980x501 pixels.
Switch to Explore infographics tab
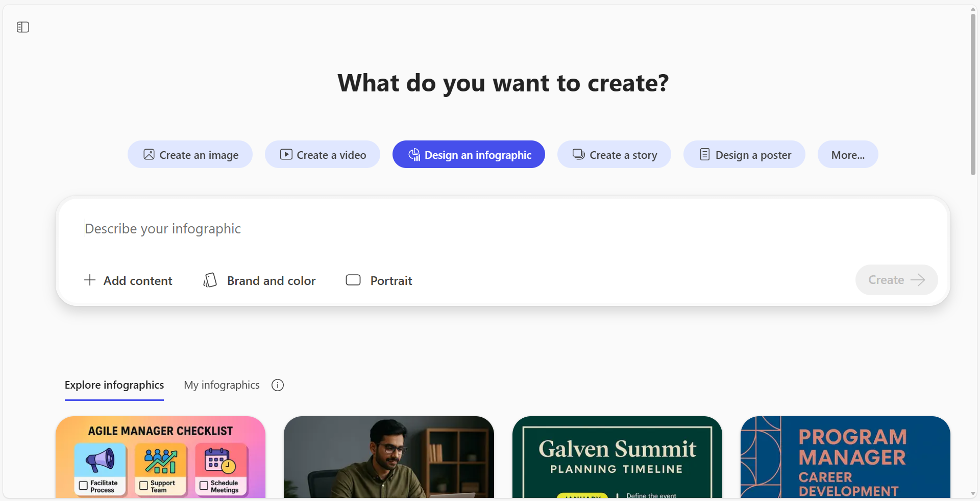click(x=114, y=385)
